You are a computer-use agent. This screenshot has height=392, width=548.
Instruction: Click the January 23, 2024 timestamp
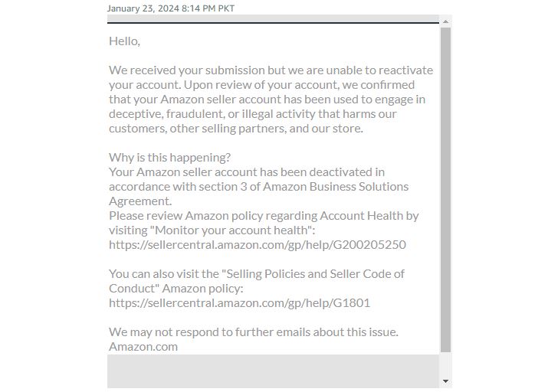click(x=171, y=8)
